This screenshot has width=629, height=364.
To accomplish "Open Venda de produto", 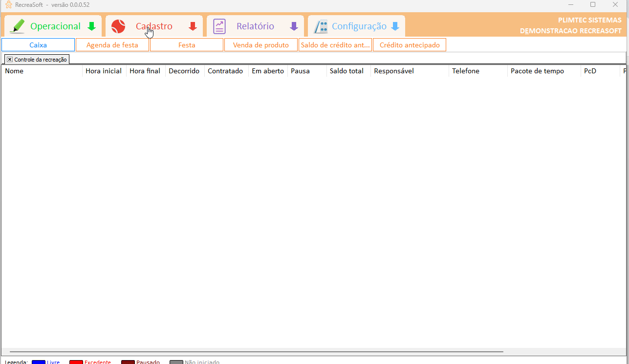I will point(260,45).
